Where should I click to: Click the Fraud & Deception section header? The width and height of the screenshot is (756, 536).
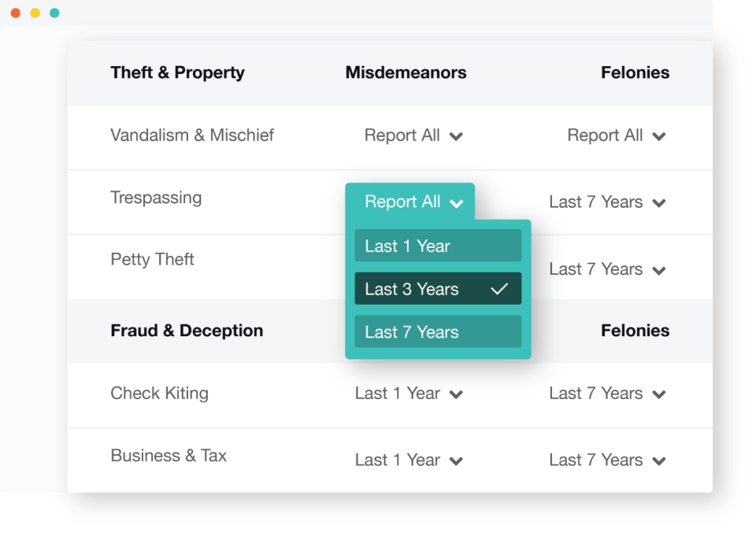[187, 331]
